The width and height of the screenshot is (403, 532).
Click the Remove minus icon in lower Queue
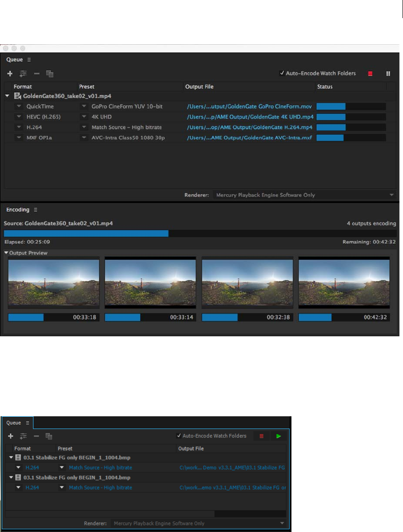coord(36,436)
